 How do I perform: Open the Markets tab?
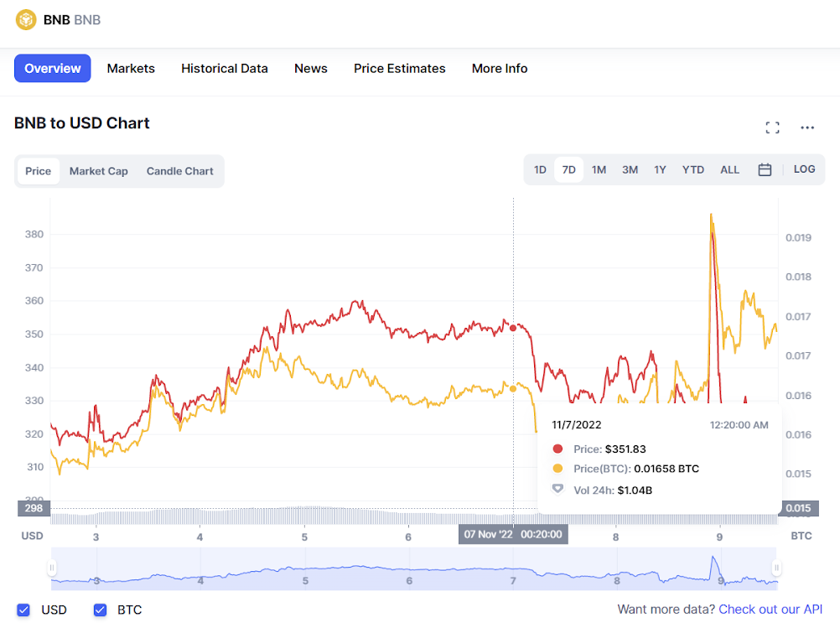[131, 69]
